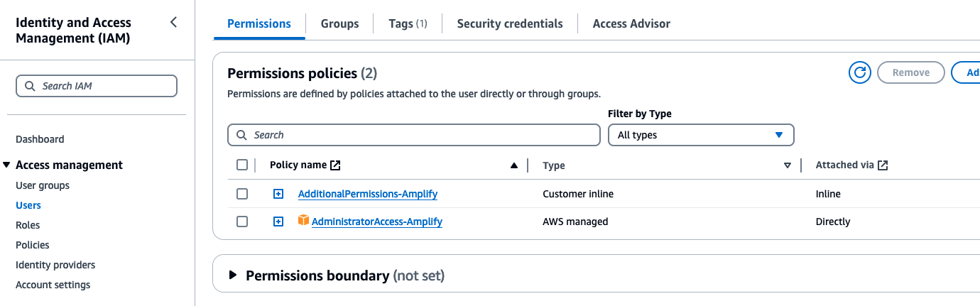The height and width of the screenshot is (306, 980).
Task: Go to Roles in the sidebar
Action: pyautogui.click(x=28, y=225)
